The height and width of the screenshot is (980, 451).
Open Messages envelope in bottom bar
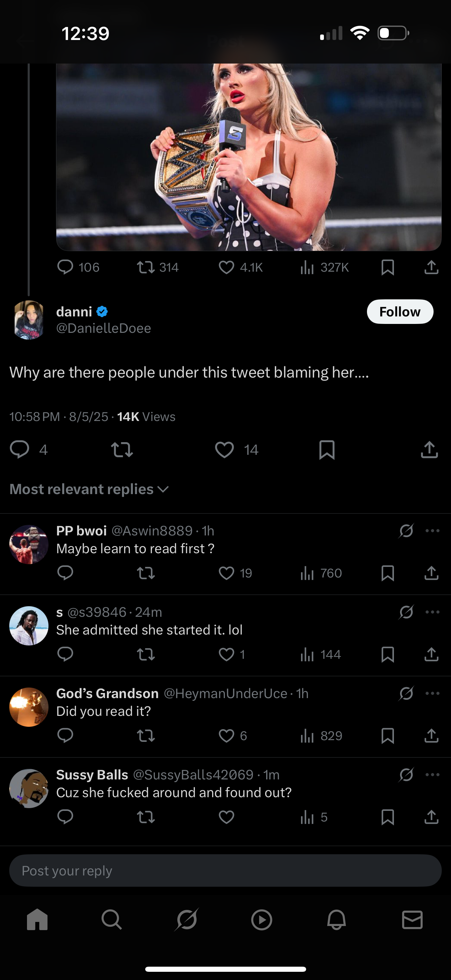(x=412, y=920)
